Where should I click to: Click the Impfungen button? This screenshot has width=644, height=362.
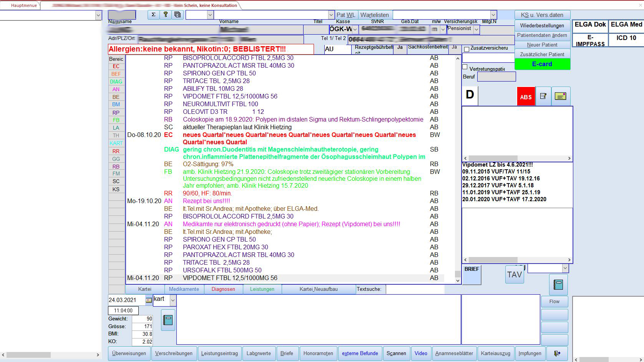point(530,354)
